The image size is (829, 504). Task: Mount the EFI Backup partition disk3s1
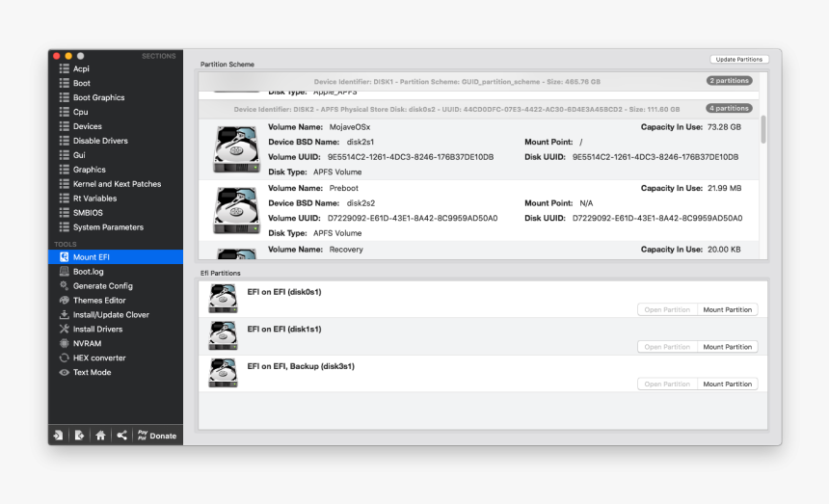pos(727,385)
